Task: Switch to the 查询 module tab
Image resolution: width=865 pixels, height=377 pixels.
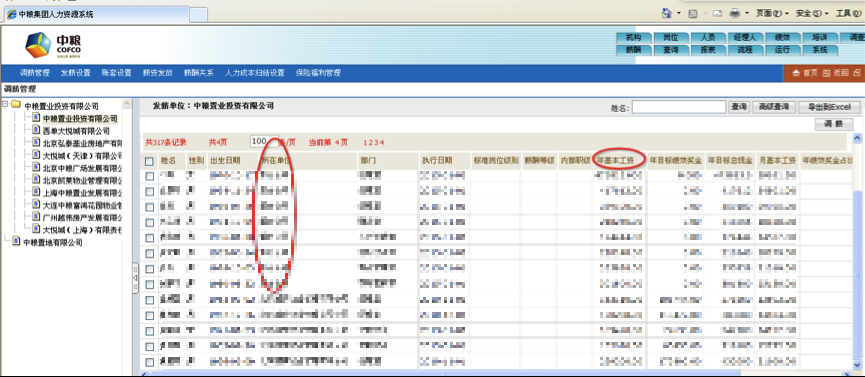Action: pos(670,50)
